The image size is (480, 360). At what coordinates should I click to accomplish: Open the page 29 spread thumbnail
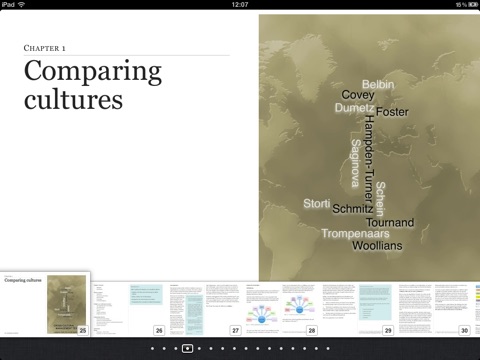(x=357, y=309)
